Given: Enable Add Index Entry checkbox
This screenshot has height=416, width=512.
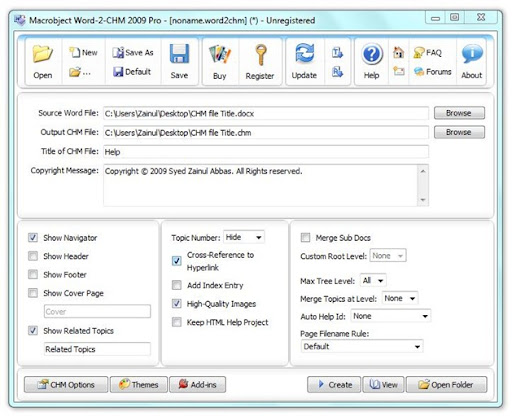Looking at the screenshot, I should click(177, 285).
